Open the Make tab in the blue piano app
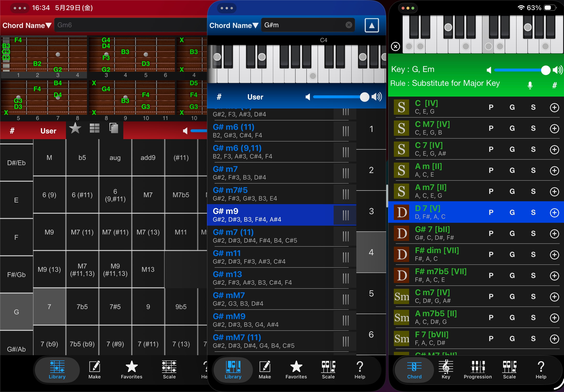Viewport: 564px width, 392px height. [x=265, y=370]
